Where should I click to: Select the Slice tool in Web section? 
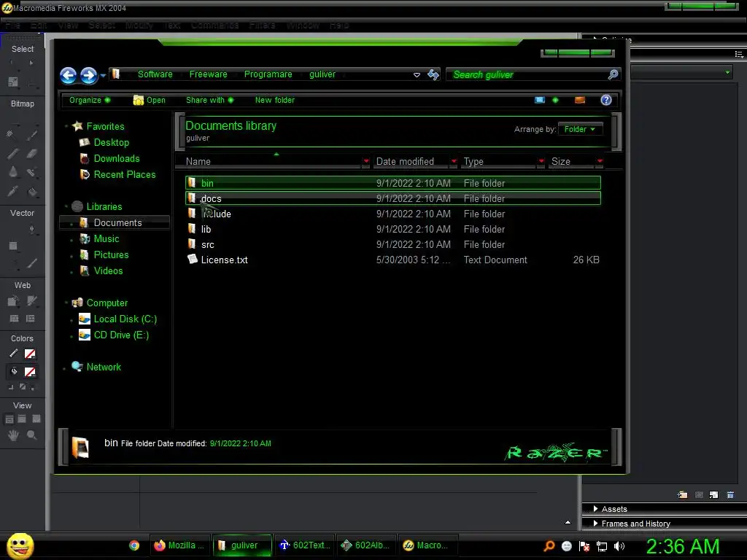pos(32,301)
